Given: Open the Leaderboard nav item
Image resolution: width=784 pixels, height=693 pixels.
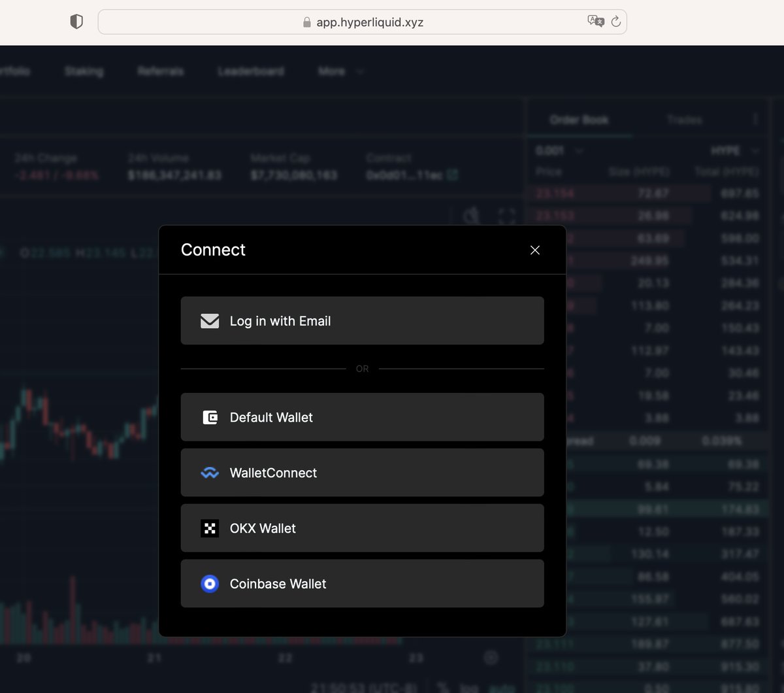Looking at the screenshot, I should (x=251, y=71).
